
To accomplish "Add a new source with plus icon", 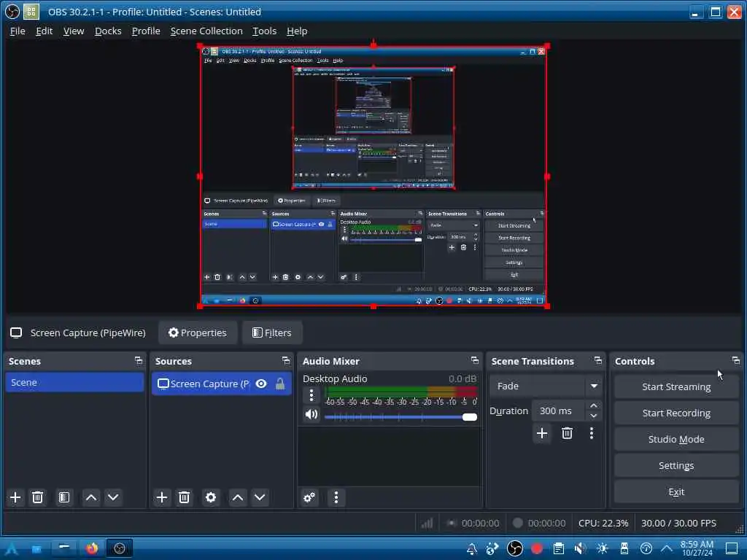I will tap(161, 497).
